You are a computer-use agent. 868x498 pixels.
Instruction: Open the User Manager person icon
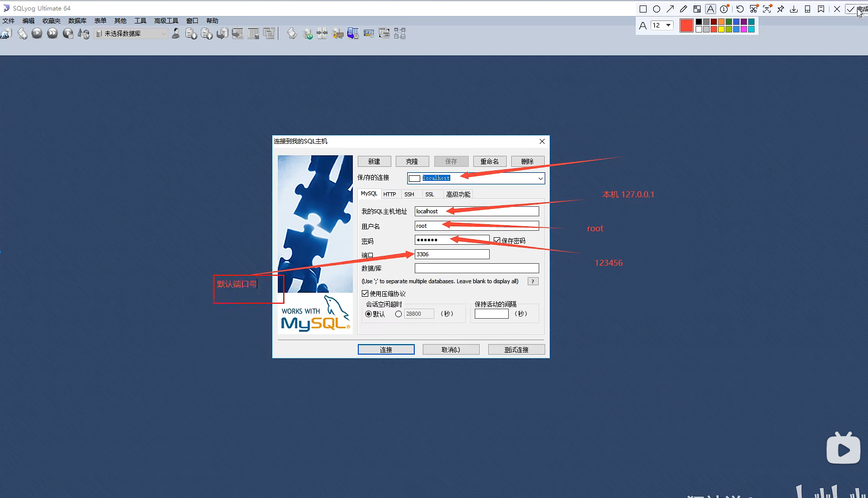176,33
